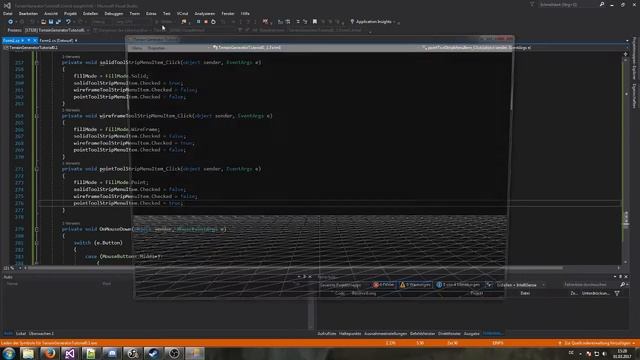Switch to the Haltepunkte tab

coord(350,333)
